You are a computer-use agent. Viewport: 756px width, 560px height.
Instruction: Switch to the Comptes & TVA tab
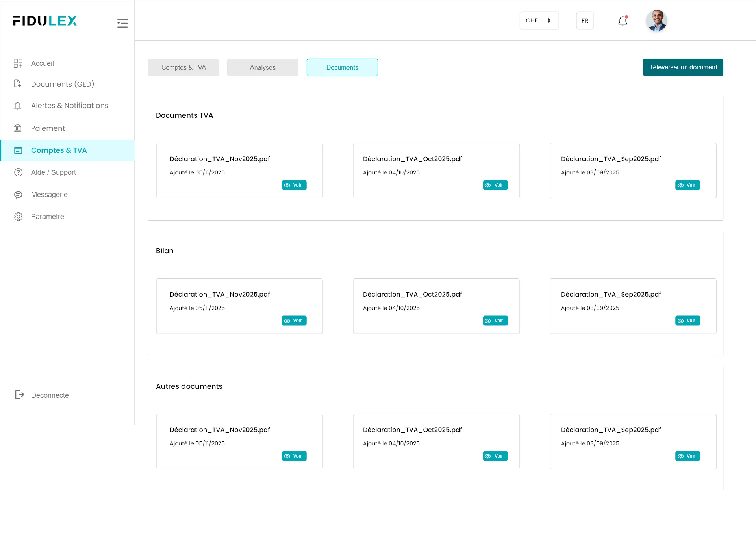(183, 67)
